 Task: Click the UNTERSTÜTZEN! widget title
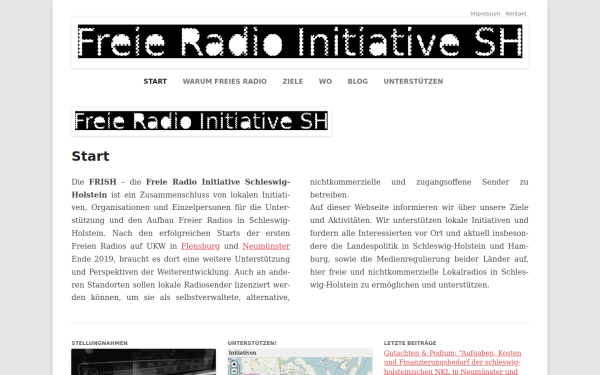point(252,343)
